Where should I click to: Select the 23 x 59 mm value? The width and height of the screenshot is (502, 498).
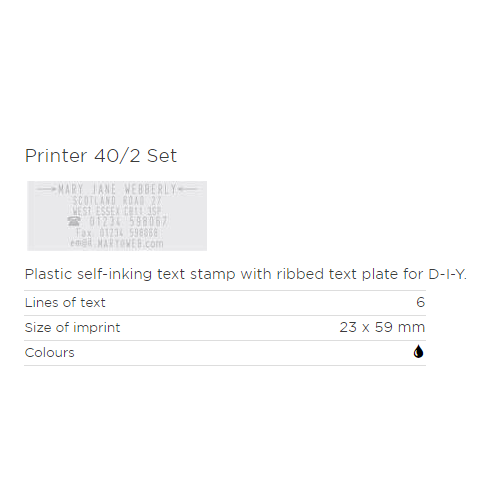(382, 327)
